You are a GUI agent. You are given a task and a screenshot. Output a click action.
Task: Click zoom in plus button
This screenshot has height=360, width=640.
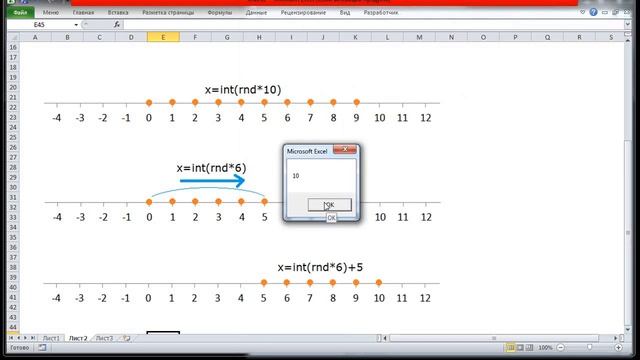click(618, 348)
